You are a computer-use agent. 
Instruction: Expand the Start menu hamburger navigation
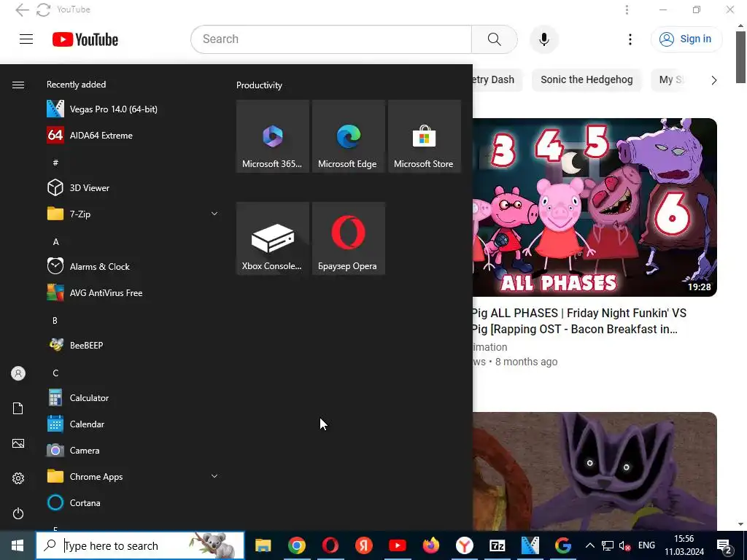point(18,85)
